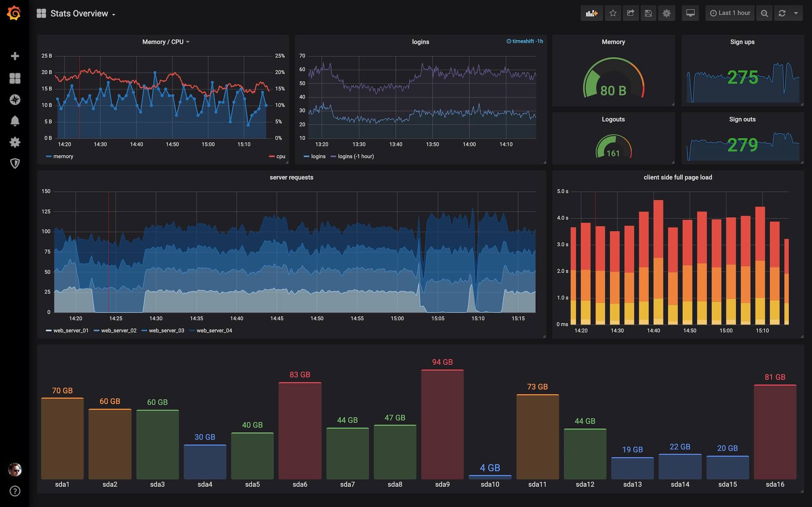Open dashboard settings gear icon
The height and width of the screenshot is (507, 812).
pos(666,12)
